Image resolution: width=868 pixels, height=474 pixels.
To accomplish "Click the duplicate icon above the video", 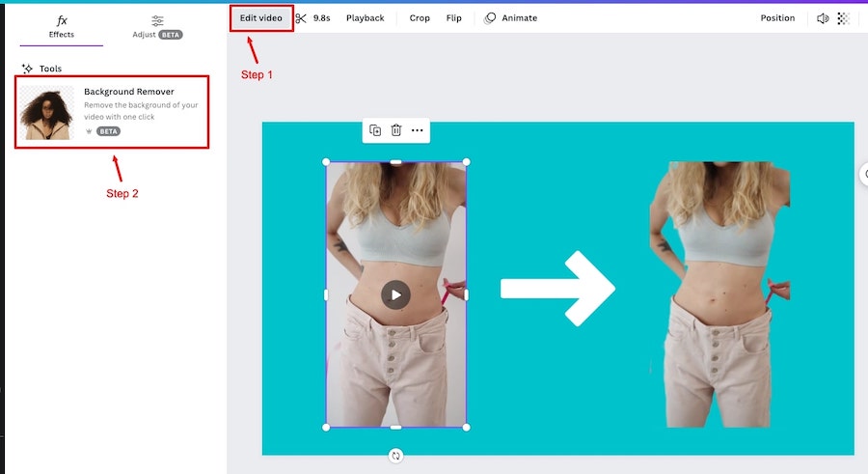I will point(375,130).
